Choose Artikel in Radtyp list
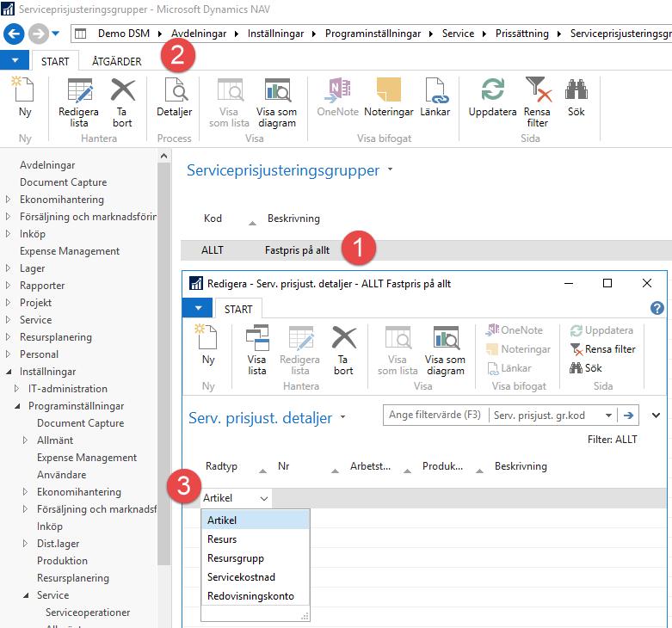The height and width of the screenshot is (628, 672). point(256,520)
